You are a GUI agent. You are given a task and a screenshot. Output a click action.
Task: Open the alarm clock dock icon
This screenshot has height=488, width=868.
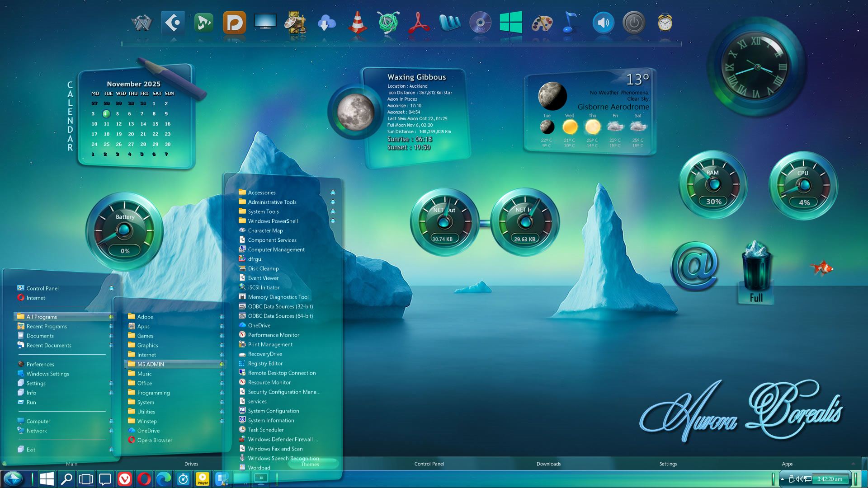pos(665,23)
